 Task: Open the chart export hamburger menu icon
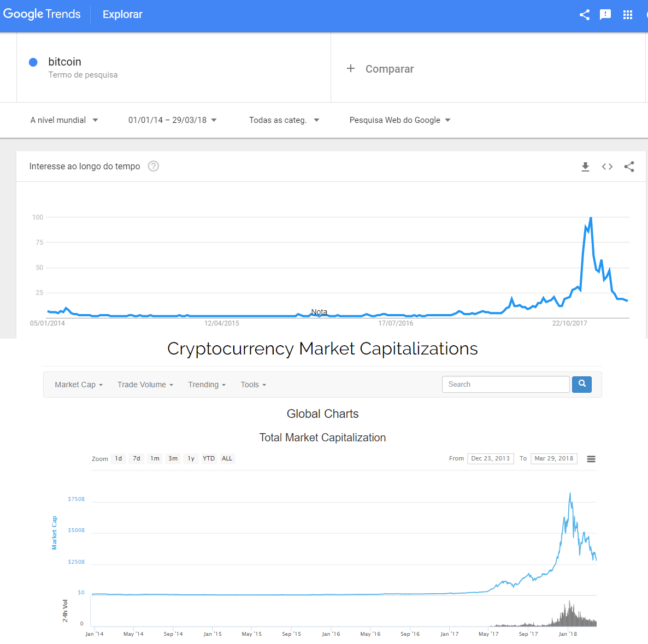click(x=591, y=459)
